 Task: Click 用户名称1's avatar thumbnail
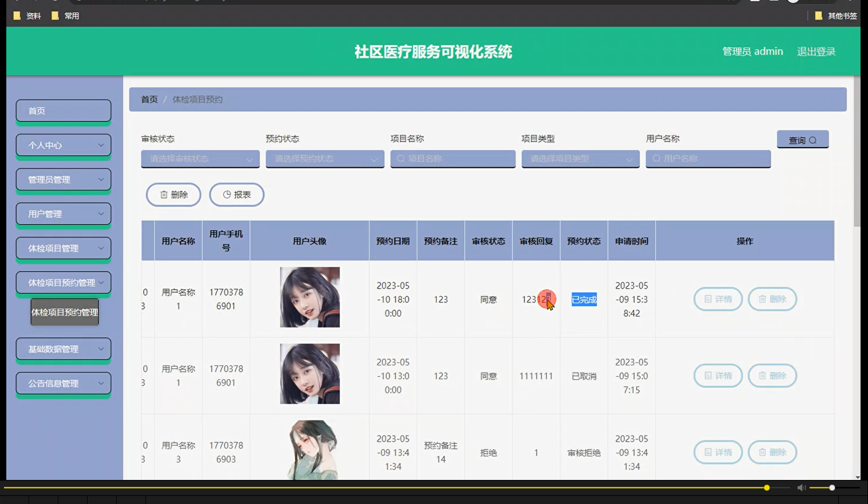click(x=309, y=297)
